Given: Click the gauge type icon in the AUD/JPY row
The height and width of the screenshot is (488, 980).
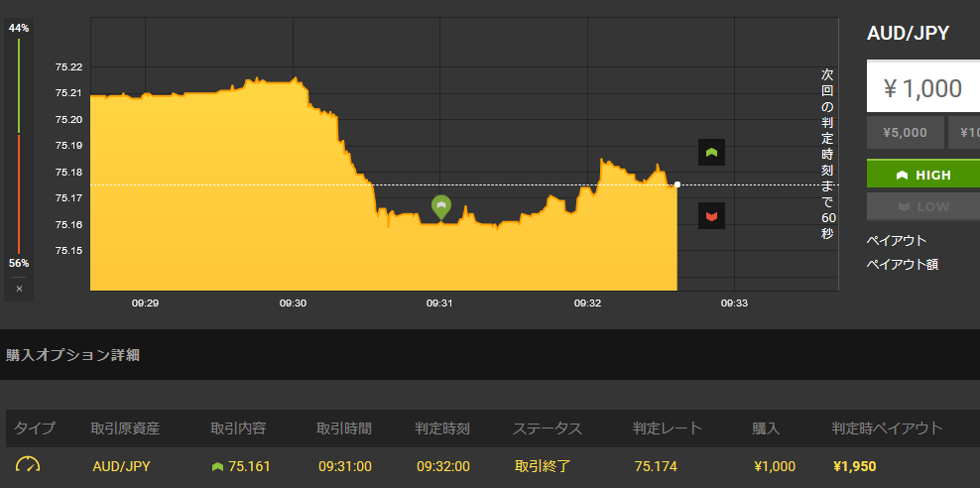Looking at the screenshot, I should 28,465.
